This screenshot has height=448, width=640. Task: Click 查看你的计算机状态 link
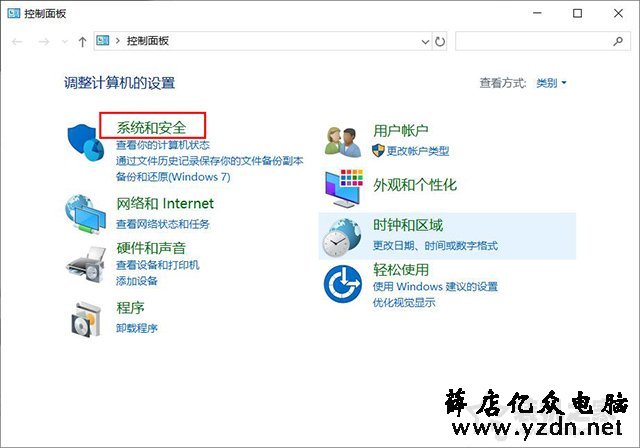point(163,145)
